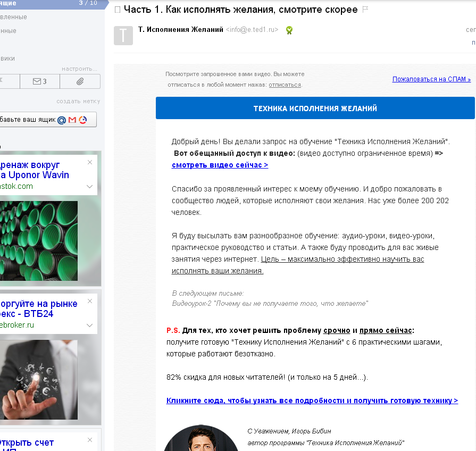Click the Пожаловаться на СПАМ link

click(x=431, y=79)
